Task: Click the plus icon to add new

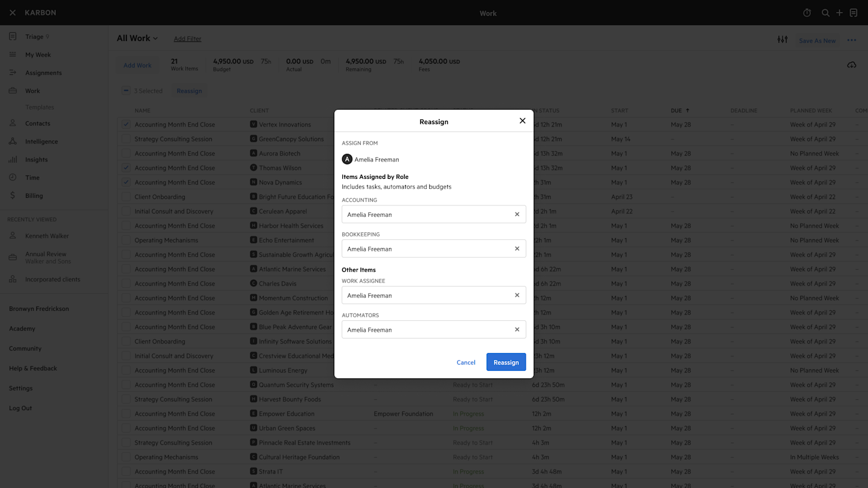Action: tap(840, 13)
